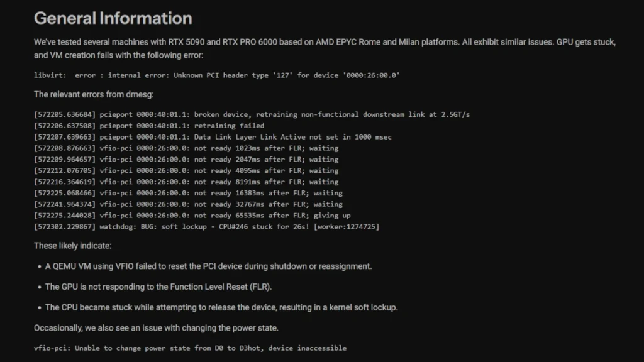The width and height of the screenshot is (644, 362).
Task: Click the "Unable to change power state" line
Action: pos(190,348)
